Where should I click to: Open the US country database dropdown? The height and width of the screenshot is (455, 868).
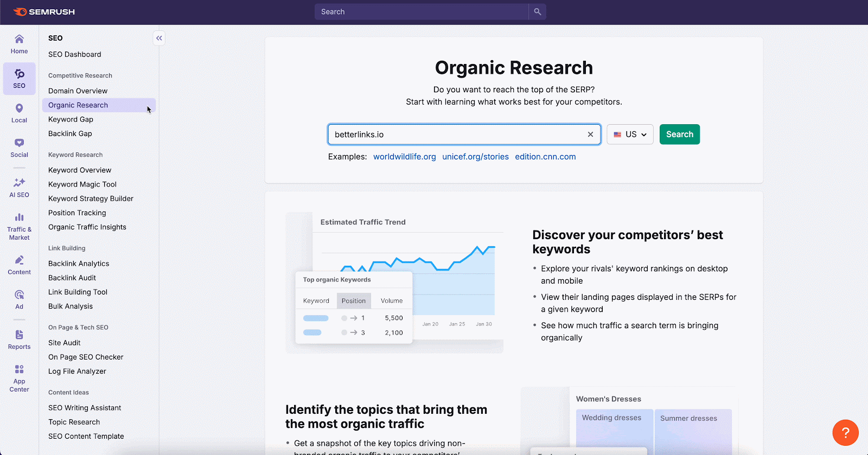(630, 134)
